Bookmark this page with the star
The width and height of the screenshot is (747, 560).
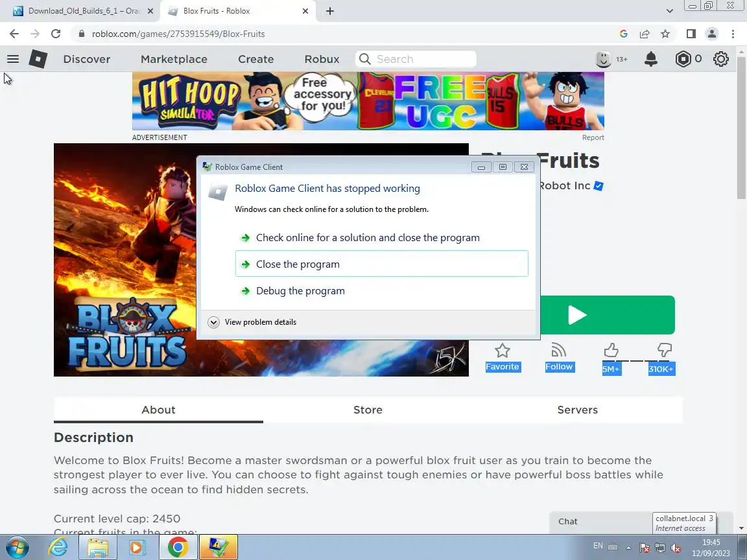(665, 34)
